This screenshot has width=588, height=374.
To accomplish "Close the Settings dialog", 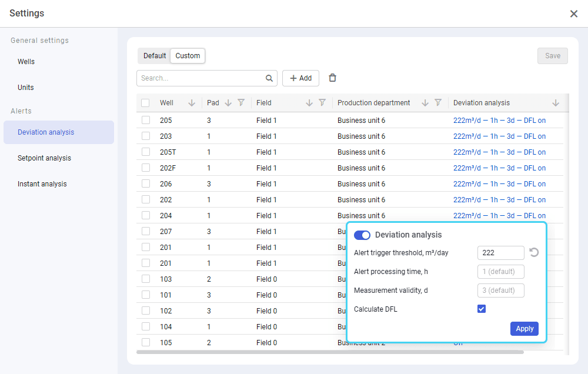I will [574, 14].
